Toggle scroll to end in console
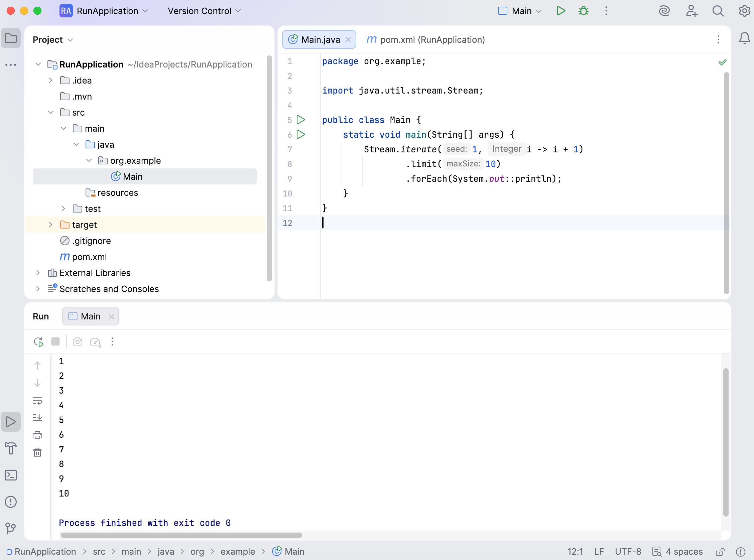 37,418
